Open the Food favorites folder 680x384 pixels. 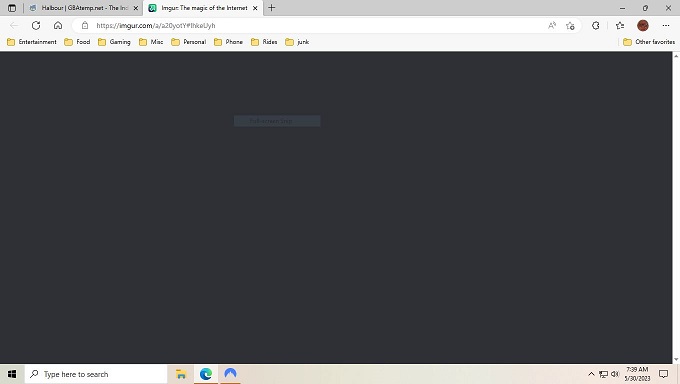coord(77,42)
